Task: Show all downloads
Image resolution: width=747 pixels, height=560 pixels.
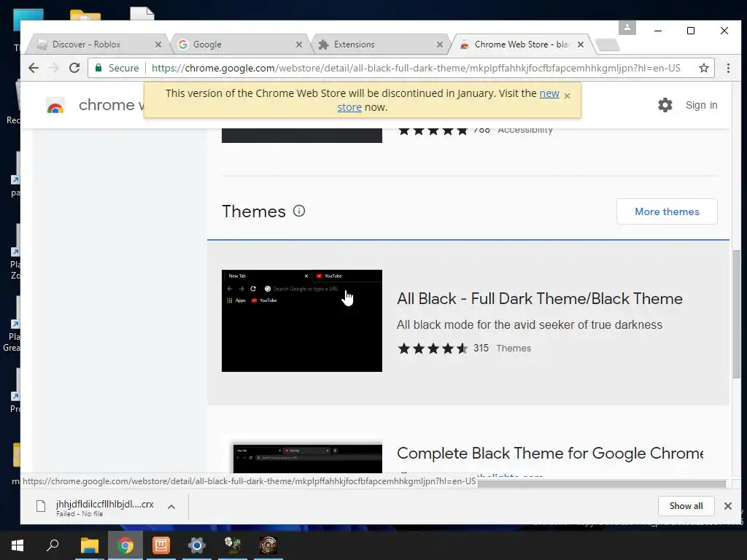Action: 686,506
